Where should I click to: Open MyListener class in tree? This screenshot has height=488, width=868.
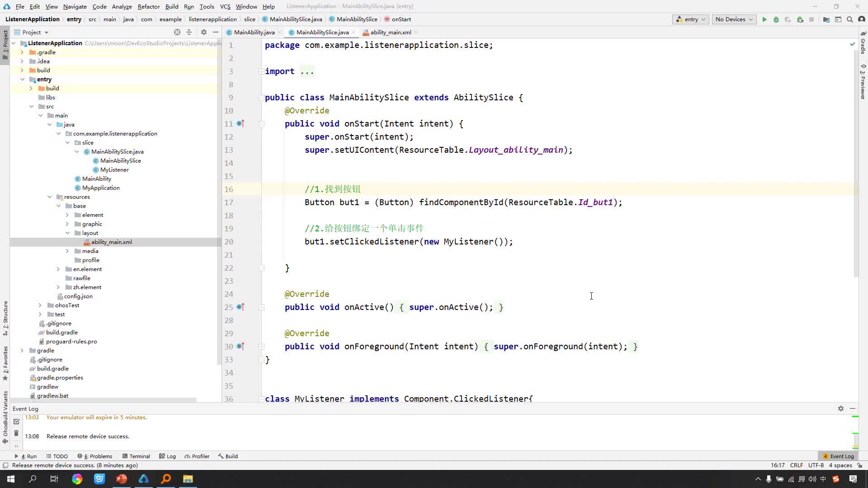(114, 169)
